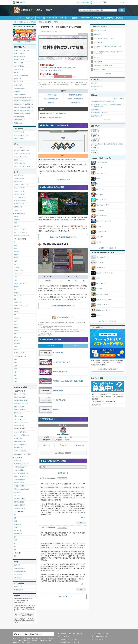Click the お気に入り favorite button
The image size is (138, 644).
pos(80,445)
